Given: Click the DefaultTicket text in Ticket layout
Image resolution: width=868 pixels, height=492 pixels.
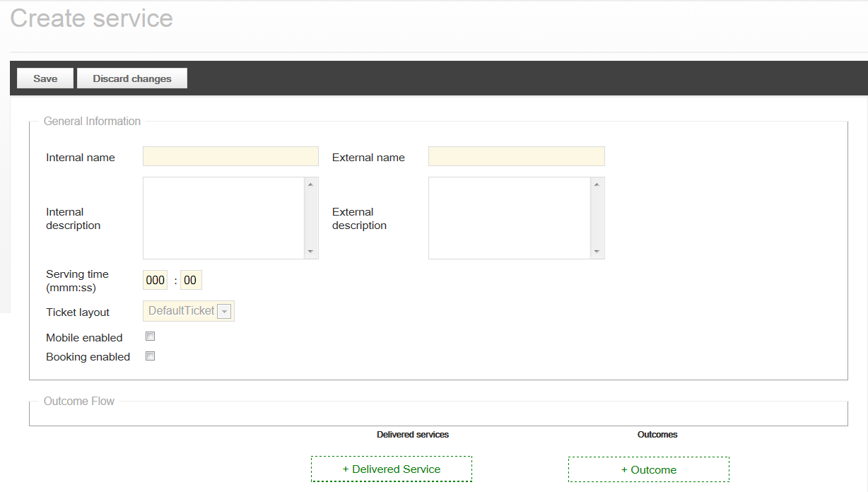Looking at the screenshot, I should (x=181, y=311).
